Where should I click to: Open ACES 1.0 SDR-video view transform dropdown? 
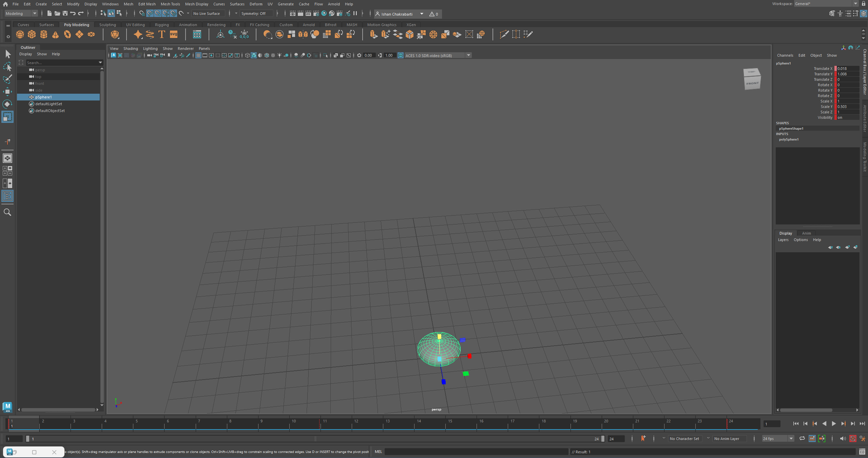(438, 55)
